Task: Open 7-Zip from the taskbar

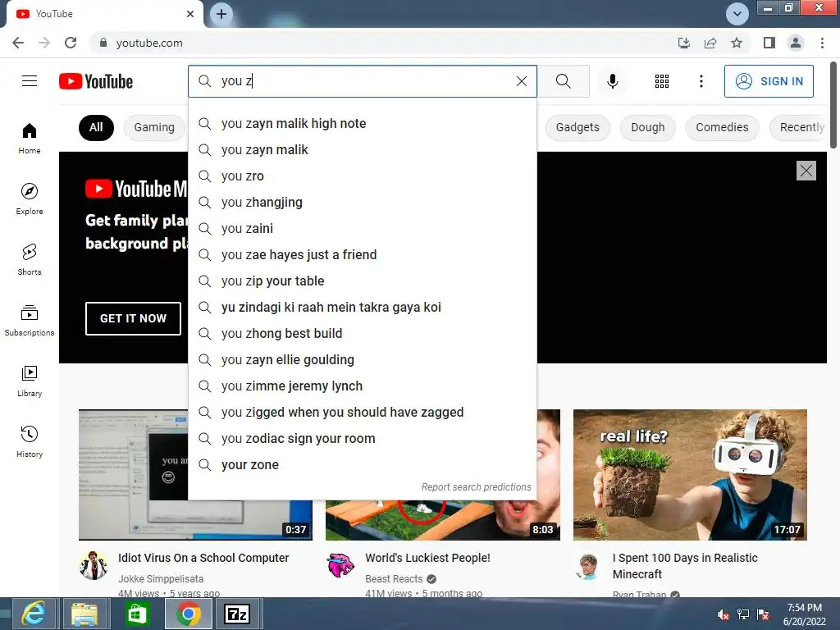Action: [x=237, y=614]
